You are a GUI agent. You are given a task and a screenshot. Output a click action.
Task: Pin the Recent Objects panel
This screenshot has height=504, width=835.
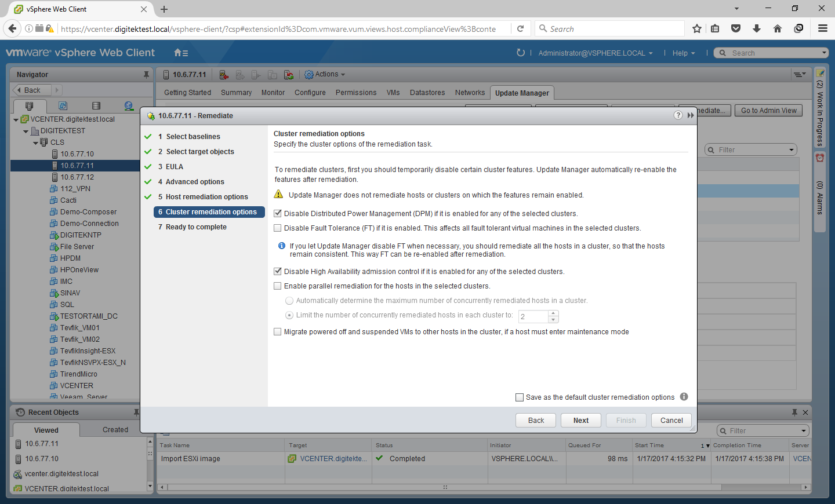click(137, 412)
